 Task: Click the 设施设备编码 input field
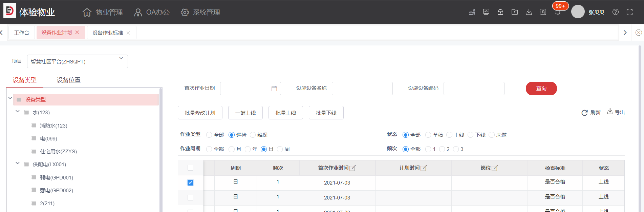(474, 89)
